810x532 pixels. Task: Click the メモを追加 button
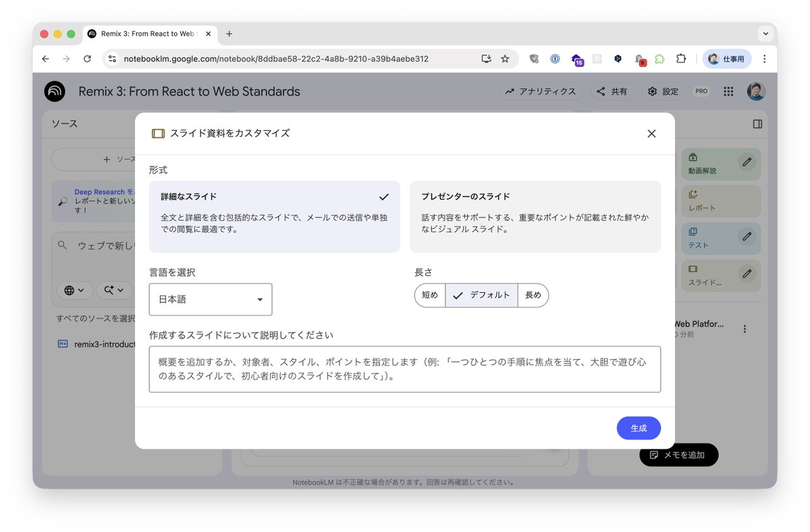(678, 455)
